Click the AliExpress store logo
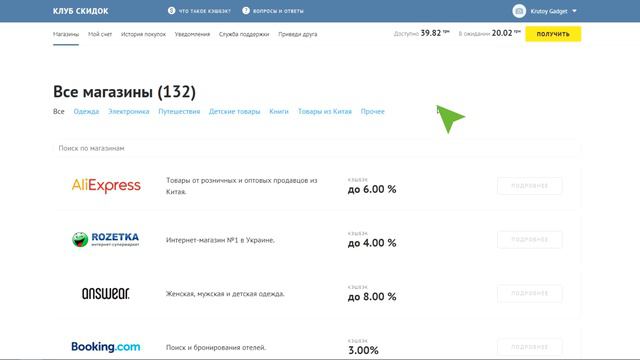Viewport: 640px width, 360px height. point(106,186)
